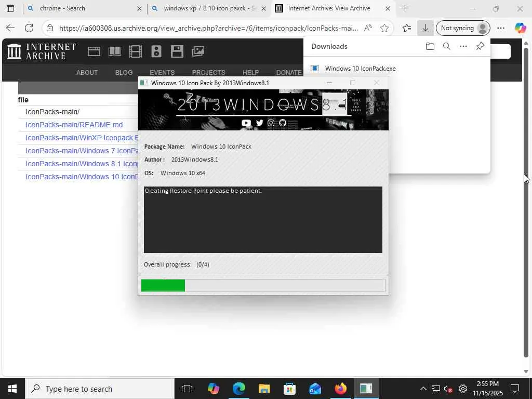This screenshot has height=399, width=532.
Task: Open Internet Archive video film icon
Action: point(136,51)
